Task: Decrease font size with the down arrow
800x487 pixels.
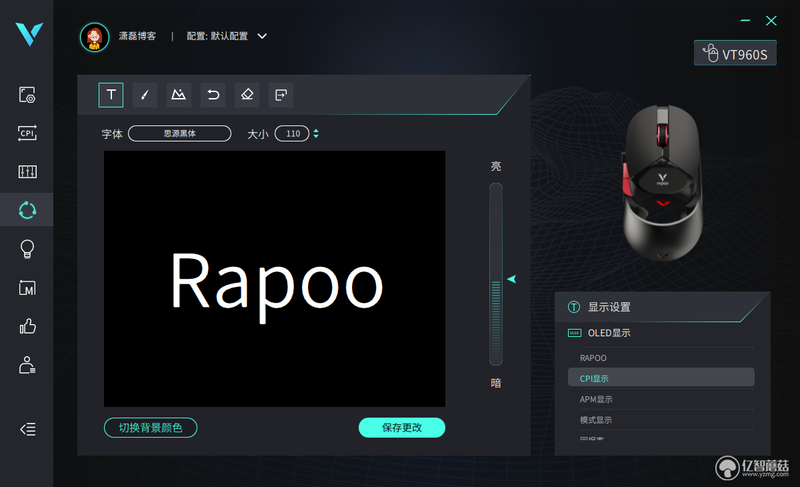Action: coord(316,137)
